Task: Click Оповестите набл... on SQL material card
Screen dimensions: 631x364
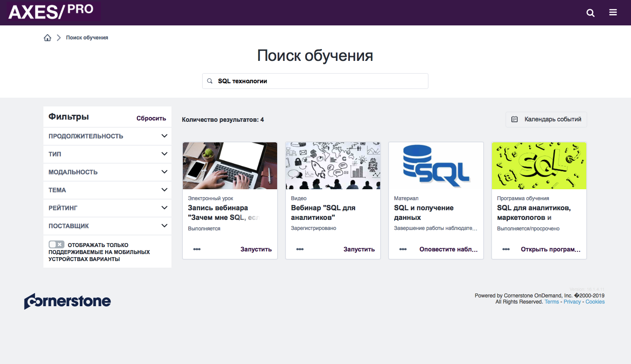Action: (x=449, y=249)
